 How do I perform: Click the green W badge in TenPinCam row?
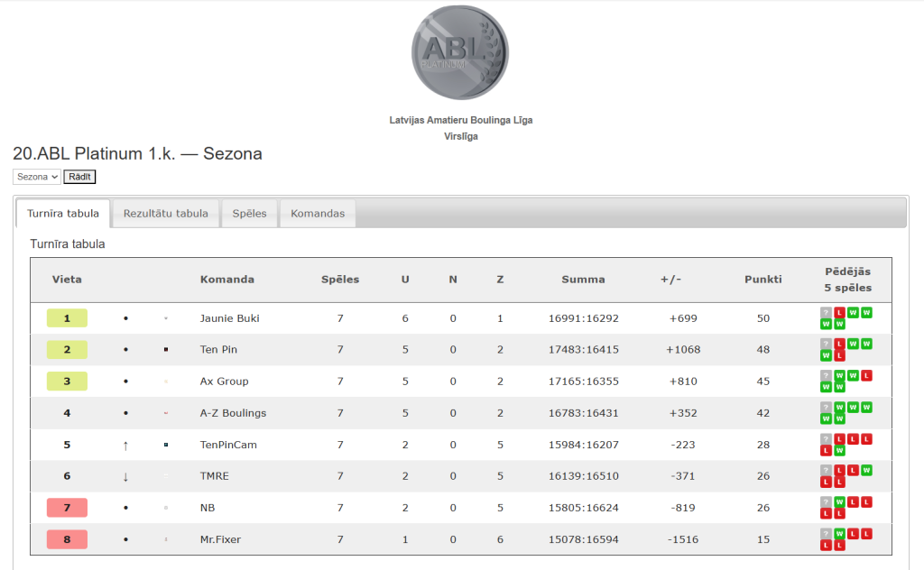[839, 451]
